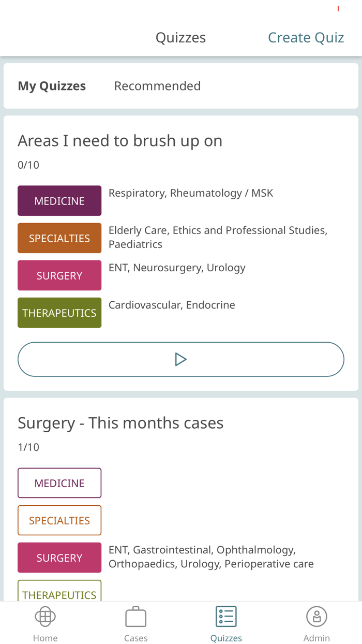Enable SPECIALTIES in Surgery monthly cases quiz
The width and height of the screenshot is (362, 644).
[x=59, y=520]
